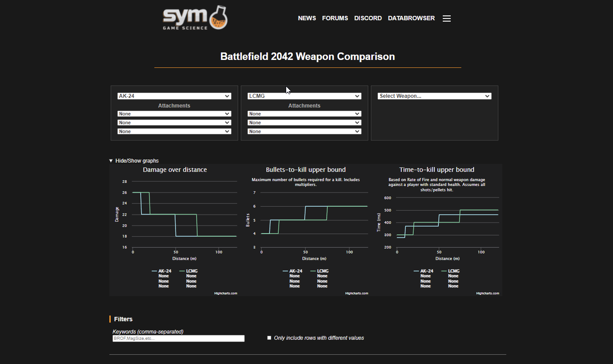The image size is (613, 364).
Task: Open the DISCORD link
Action: pyautogui.click(x=368, y=18)
